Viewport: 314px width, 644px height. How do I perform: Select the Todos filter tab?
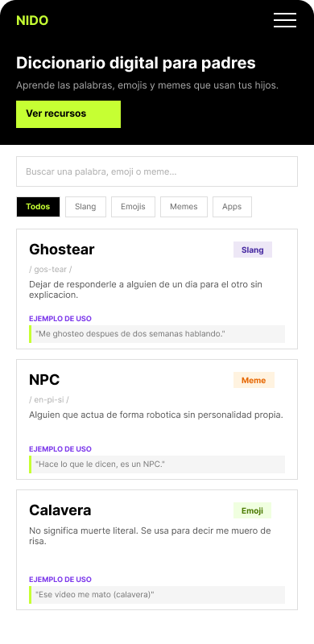pos(38,207)
